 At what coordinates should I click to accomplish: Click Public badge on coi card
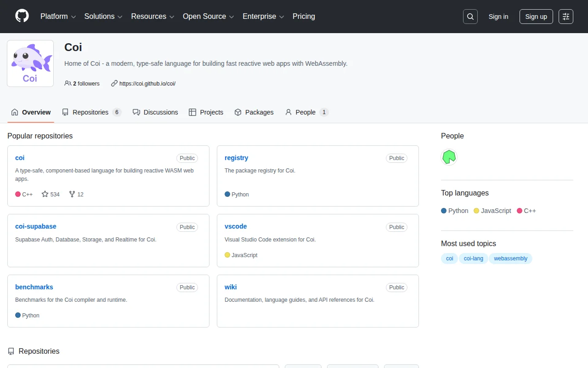[x=187, y=158]
